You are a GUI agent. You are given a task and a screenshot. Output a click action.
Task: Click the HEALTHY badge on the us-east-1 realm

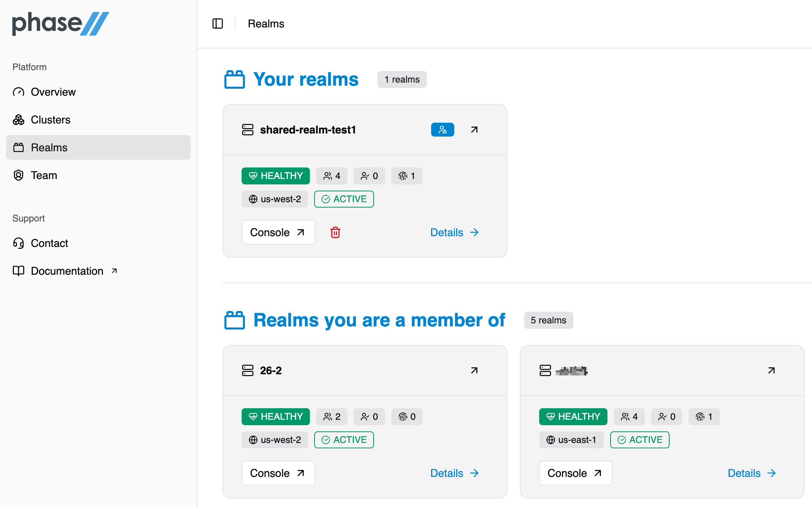pyautogui.click(x=573, y=416)
